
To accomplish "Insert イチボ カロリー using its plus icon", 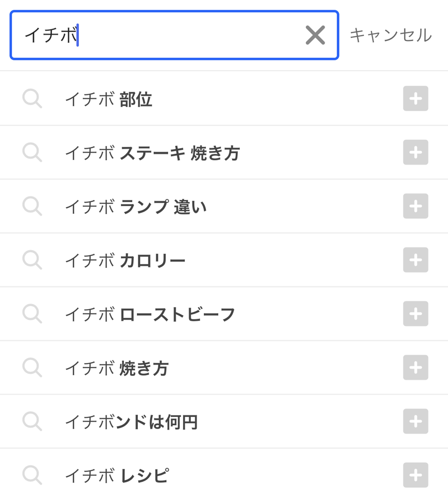I will pos(415,260).
